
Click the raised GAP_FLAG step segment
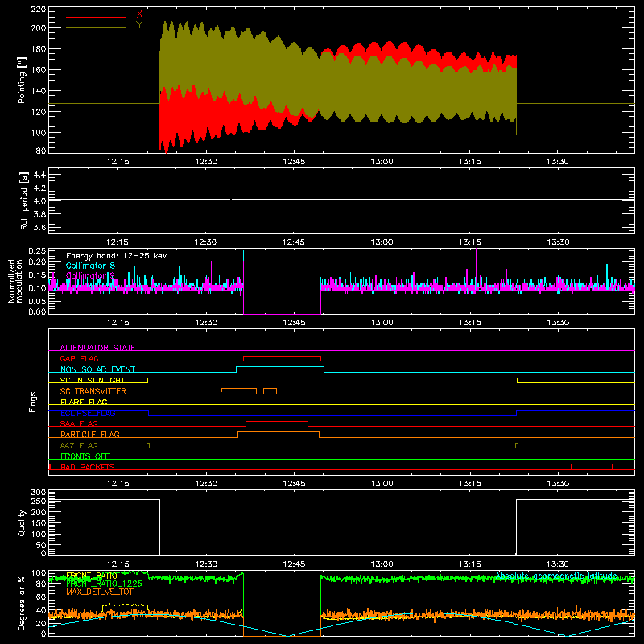[283, 356]
